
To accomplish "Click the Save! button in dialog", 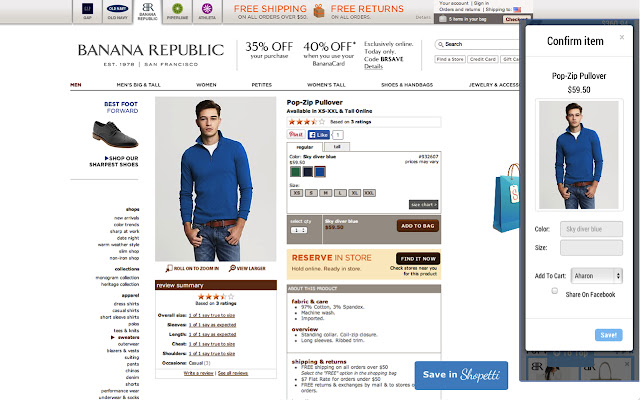I will coord(609,335).
